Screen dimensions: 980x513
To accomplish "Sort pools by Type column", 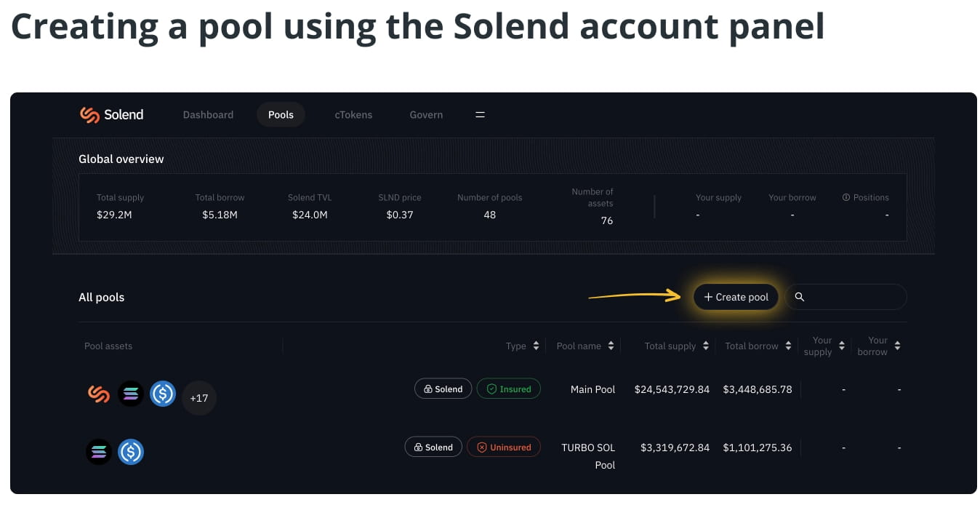I will pos(536,346).
